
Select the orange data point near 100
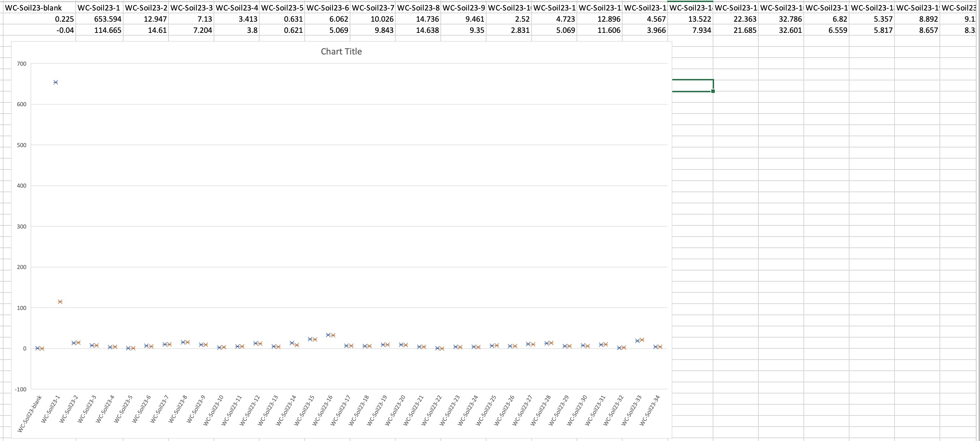click(60, 302)
